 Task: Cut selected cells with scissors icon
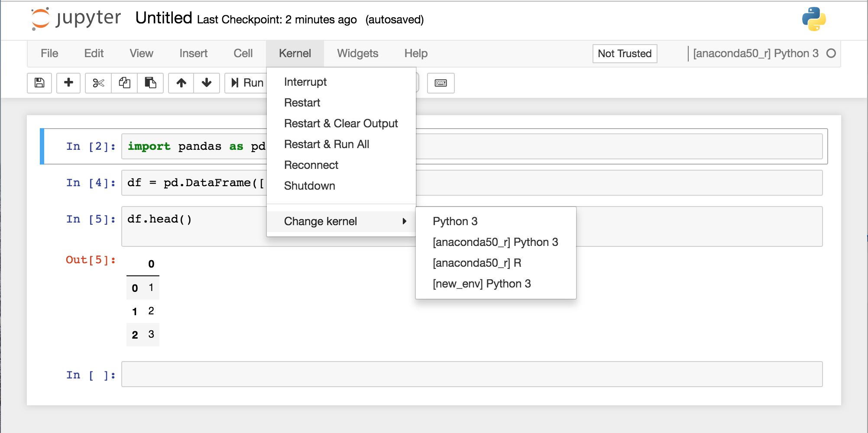pos(98,83)
